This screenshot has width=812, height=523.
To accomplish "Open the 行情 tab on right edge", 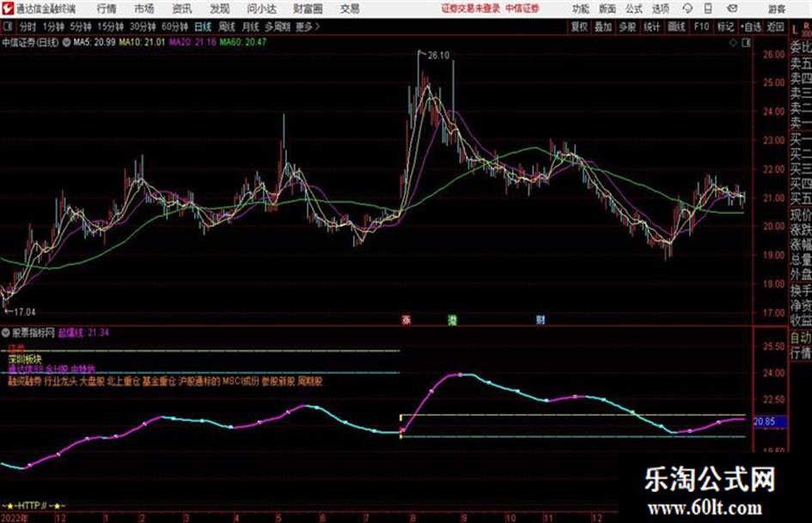I will click(x=801, y=354).
